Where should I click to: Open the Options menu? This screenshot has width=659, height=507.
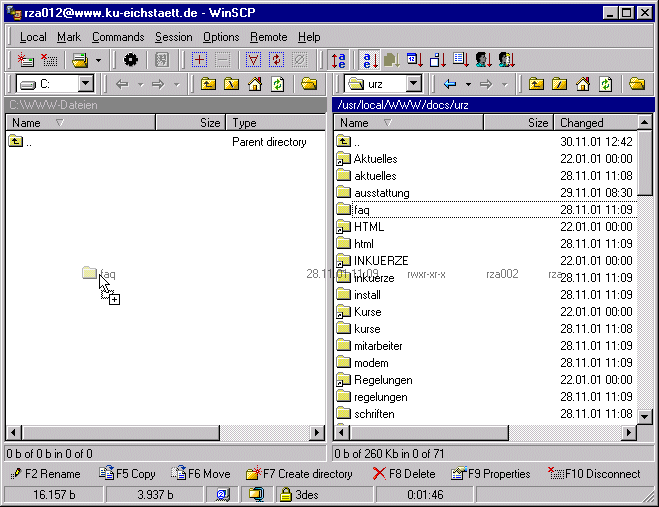pos(221,37)
